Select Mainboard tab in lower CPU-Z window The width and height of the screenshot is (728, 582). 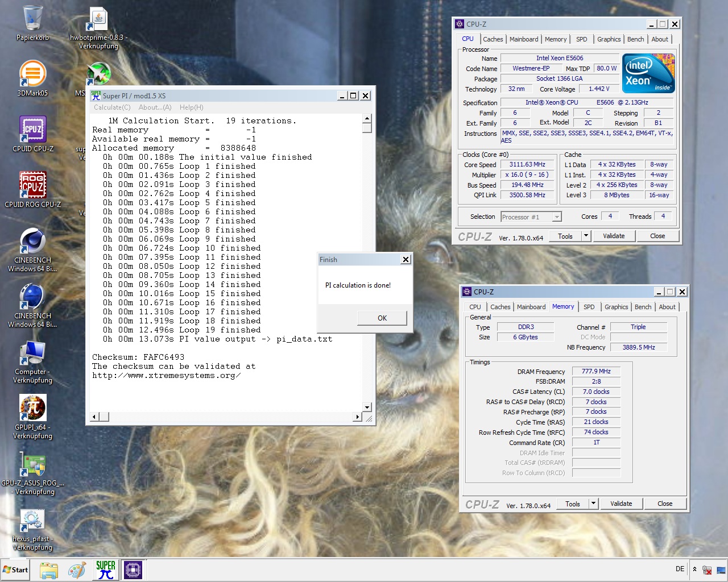531,307
